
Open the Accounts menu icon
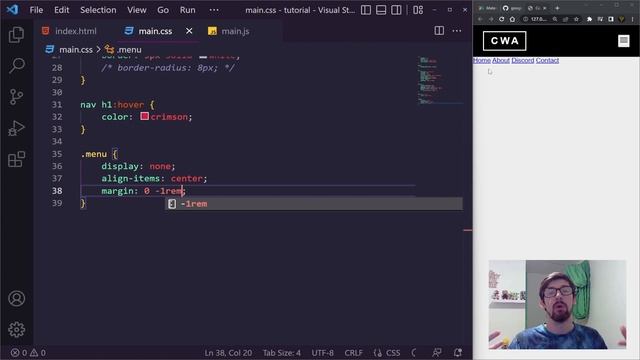pos(16,298)
